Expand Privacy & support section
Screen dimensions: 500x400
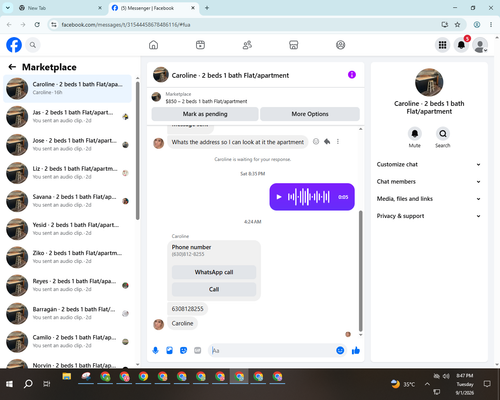coord(429,216)
